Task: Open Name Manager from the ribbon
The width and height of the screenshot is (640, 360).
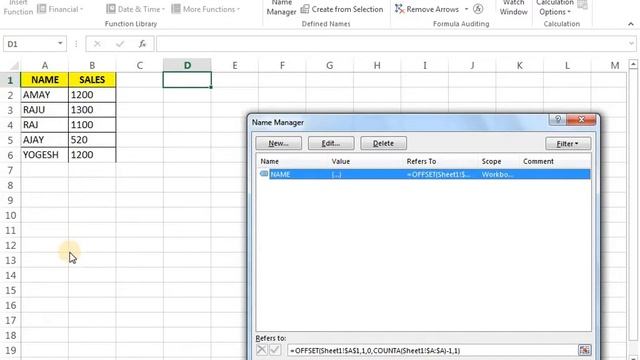Action: pos(281,8)
